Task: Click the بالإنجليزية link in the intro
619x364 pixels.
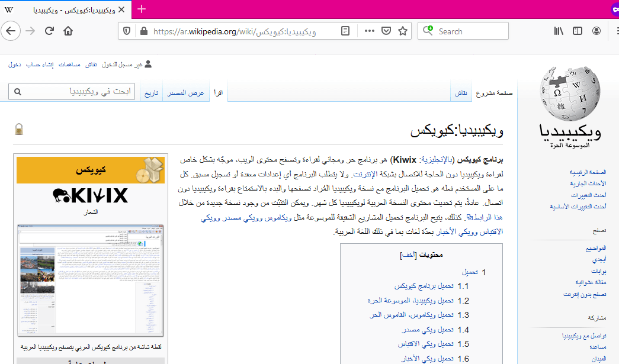Action: pyautogui.click(x=437, y=160)
